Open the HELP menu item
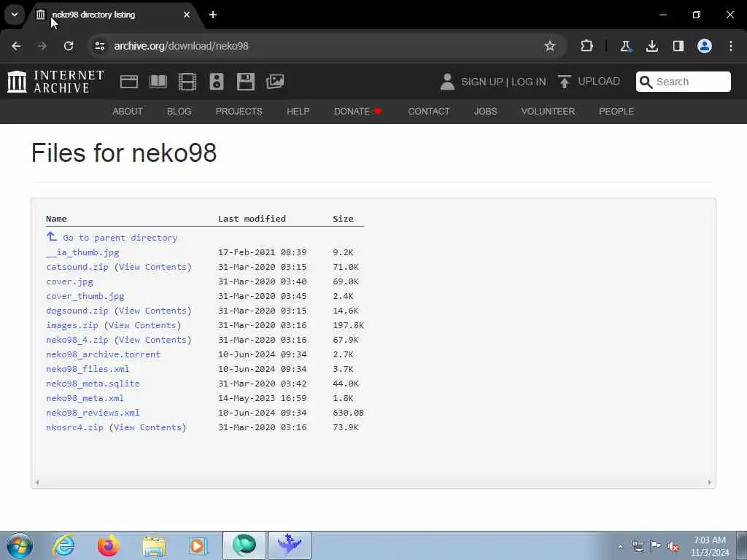The height and width of the screenshot is (560, 747). (x=298, y=112)
